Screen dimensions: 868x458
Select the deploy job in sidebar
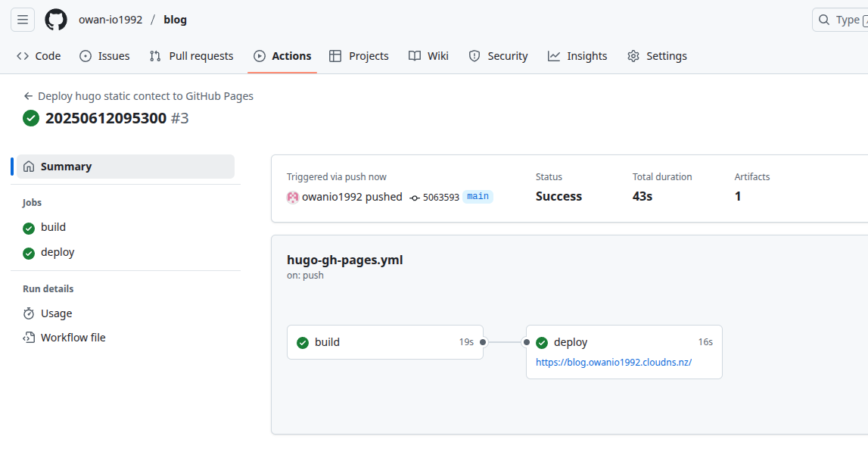pos(58,252)
